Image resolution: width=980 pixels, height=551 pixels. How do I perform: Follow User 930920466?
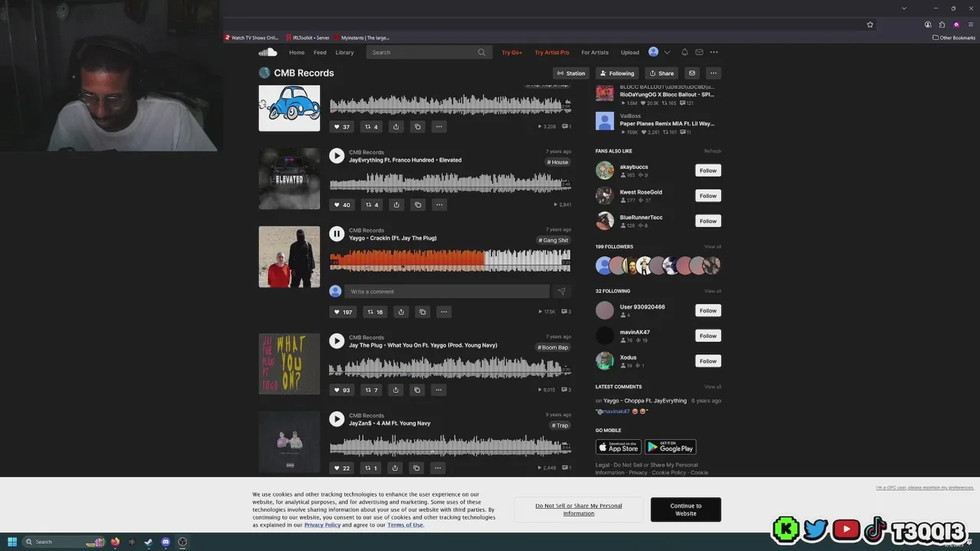tap(708, 311)
